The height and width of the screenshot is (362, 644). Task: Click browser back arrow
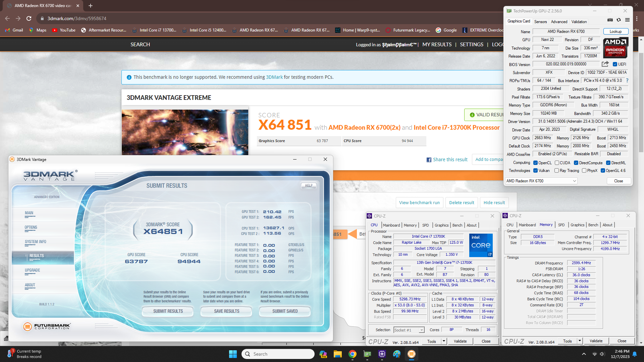click(7, 18)
